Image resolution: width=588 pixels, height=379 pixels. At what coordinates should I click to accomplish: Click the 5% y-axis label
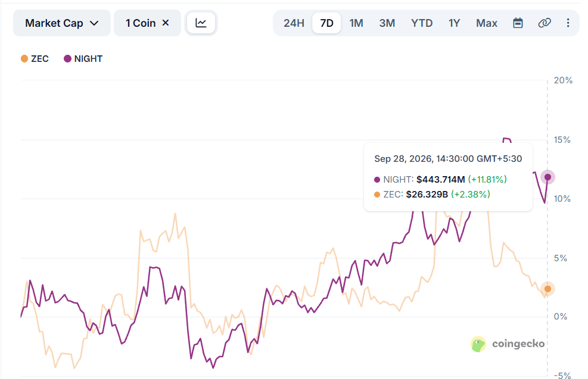561,258
